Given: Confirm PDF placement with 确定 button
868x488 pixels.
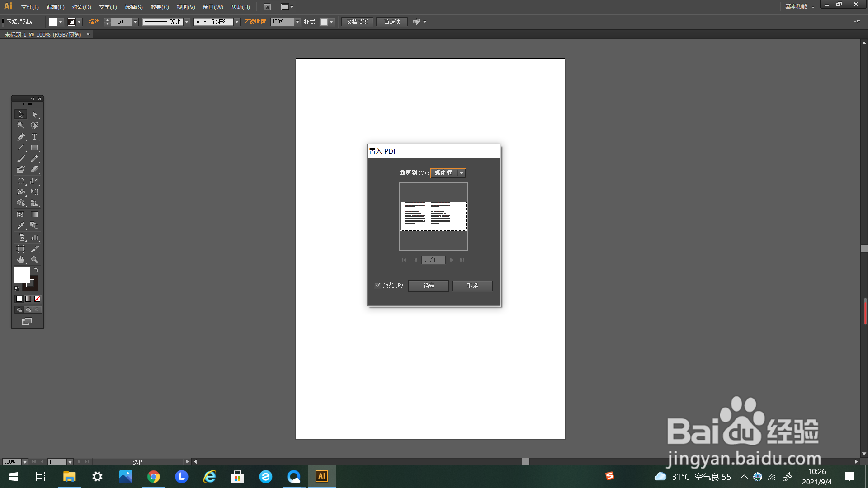Looking at the screenshot, I should pos(429,286).
